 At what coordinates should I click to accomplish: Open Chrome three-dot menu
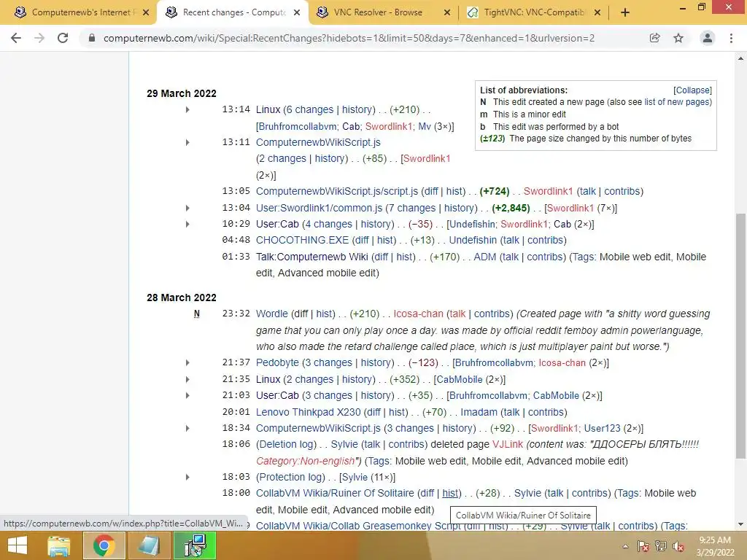[x=731, y=38]
